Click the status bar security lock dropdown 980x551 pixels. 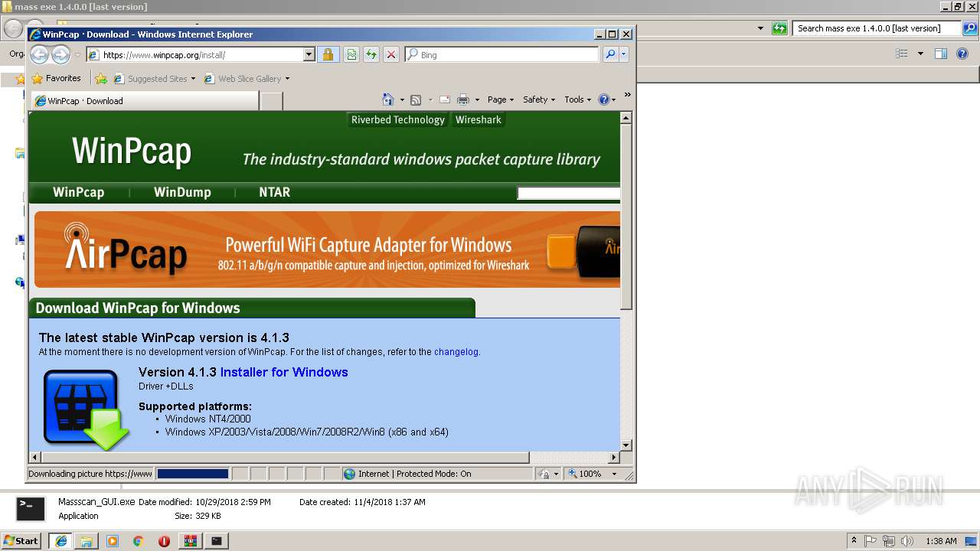[x=548, y=474]
